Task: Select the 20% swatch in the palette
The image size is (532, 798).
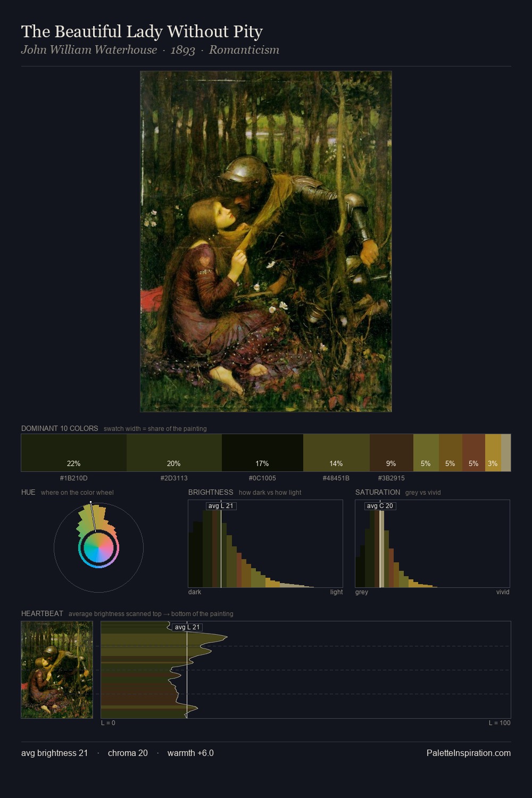Action: (x=174, y=453)
